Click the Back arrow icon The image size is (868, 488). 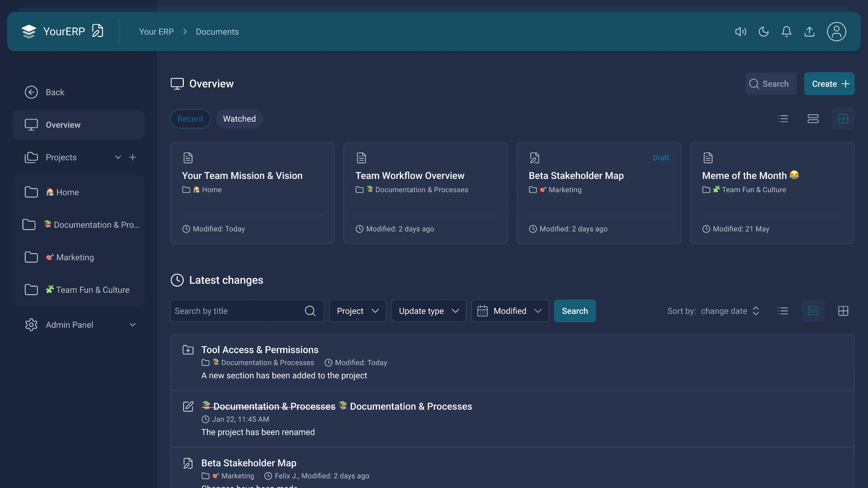31,92
